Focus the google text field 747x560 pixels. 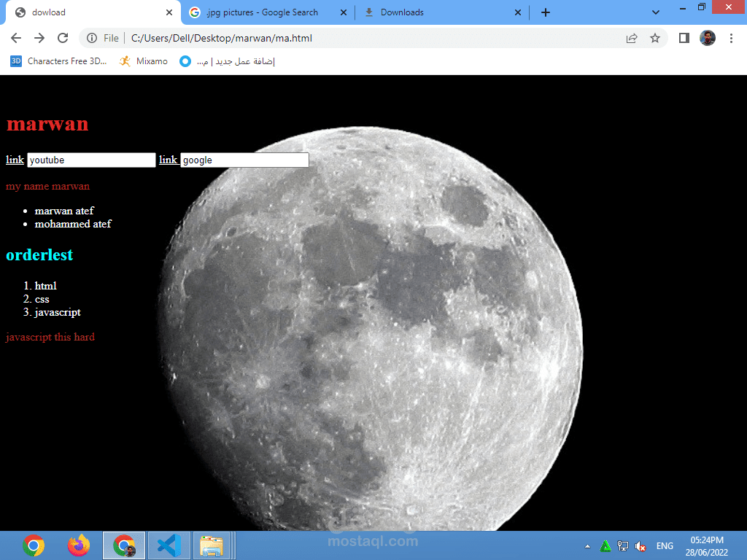(245, 160)
